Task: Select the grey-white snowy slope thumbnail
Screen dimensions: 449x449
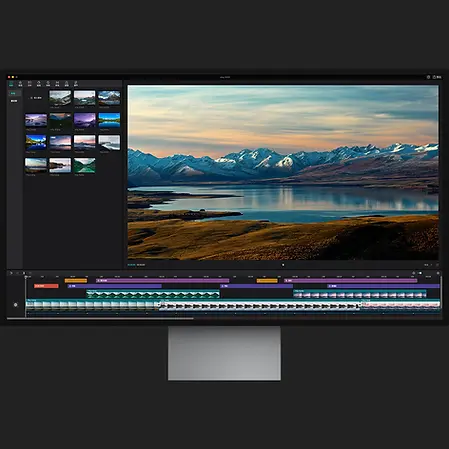Action: (x=109, y=143)
